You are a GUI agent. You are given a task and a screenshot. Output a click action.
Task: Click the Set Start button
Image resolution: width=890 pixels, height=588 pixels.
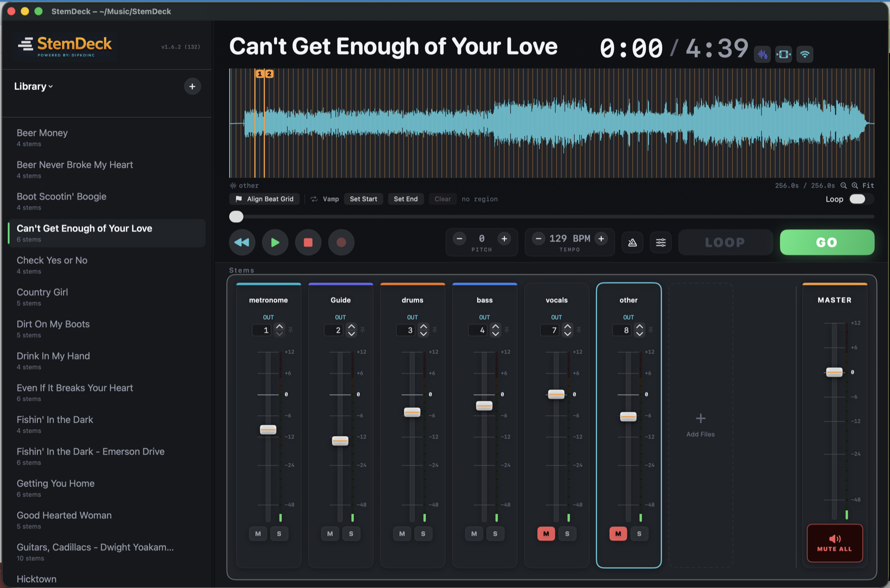(x=363, y=199)
